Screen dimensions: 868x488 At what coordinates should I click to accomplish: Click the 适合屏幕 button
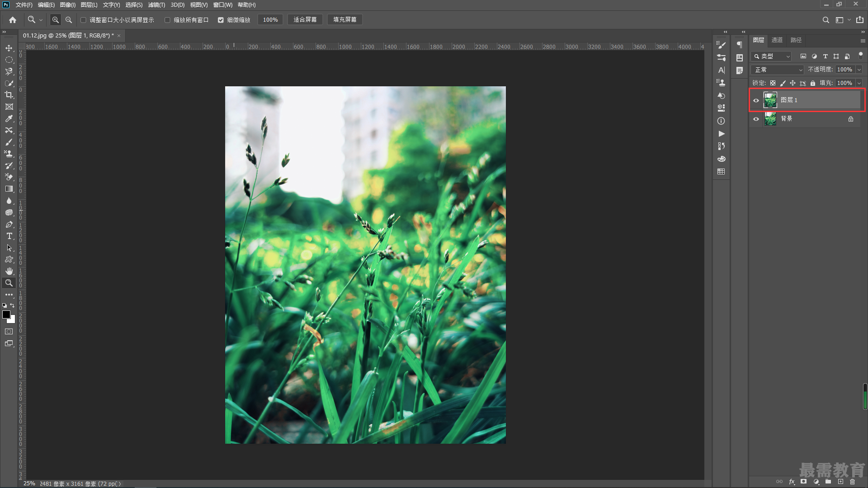coord(305,20)
